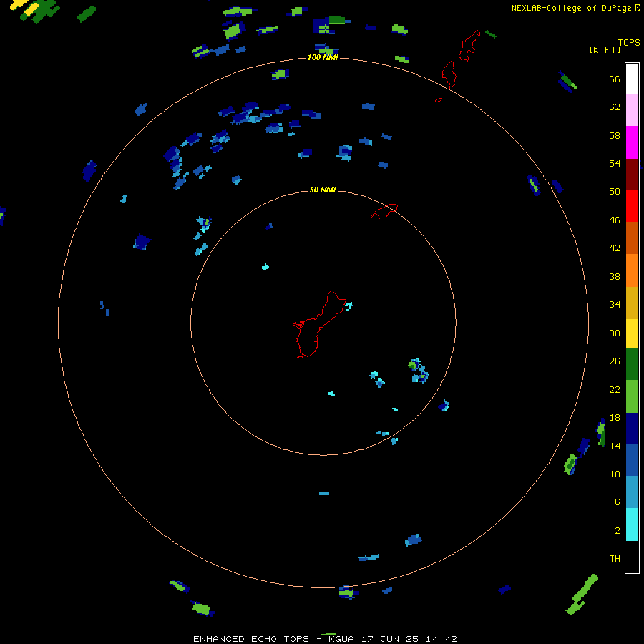Click the gold 34 kft legend swatch
644x644 pixels.
coord(632,303)
